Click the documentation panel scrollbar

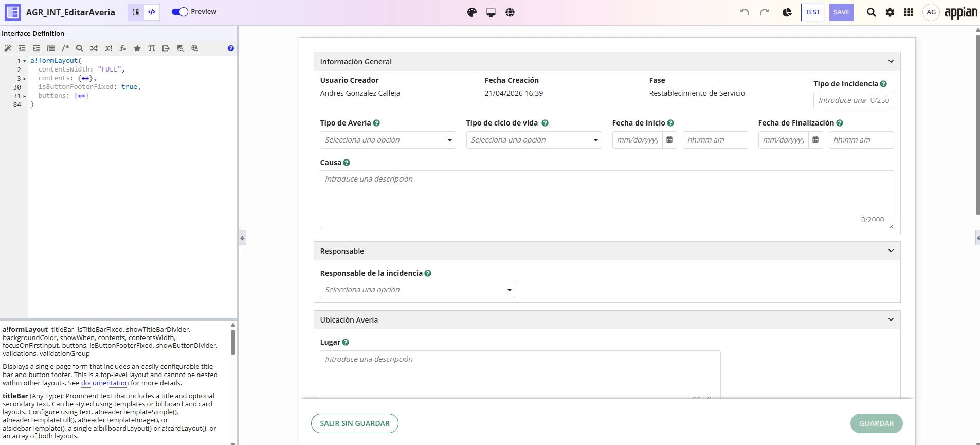click(x=233, y=343)
